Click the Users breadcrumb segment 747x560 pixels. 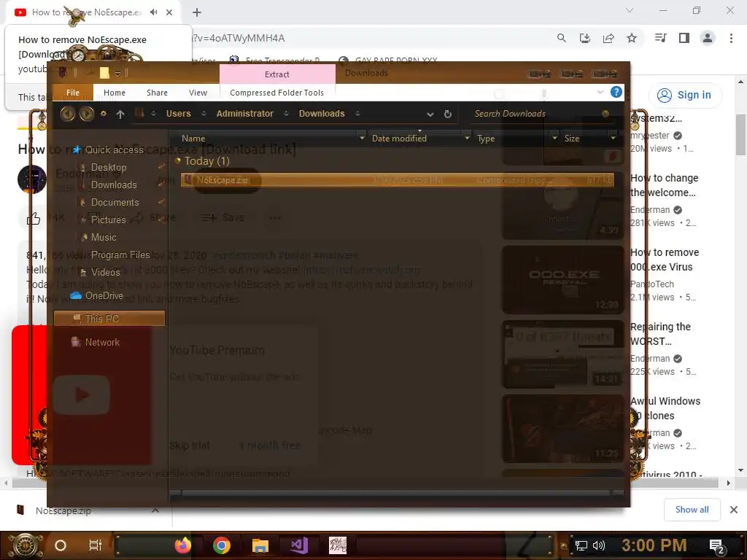(178, 113)
